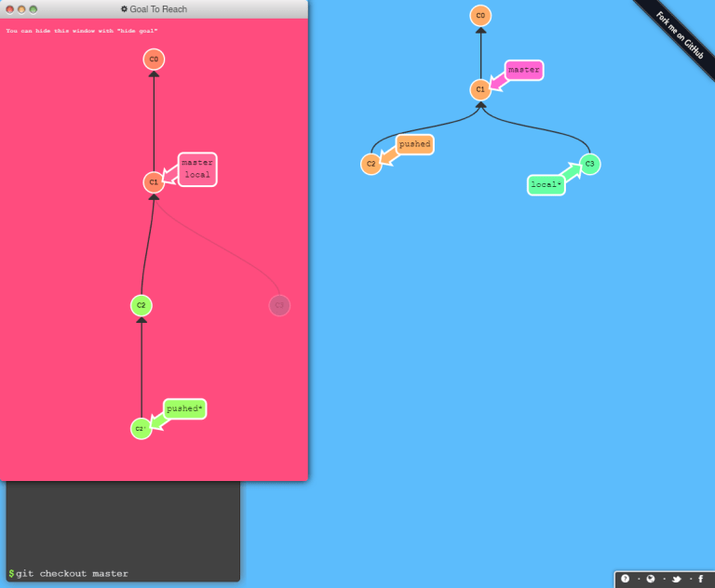Screen dimensions: 715x588
Task: Click the pushed* label in goal window
Action: click(x=184, y=409)
